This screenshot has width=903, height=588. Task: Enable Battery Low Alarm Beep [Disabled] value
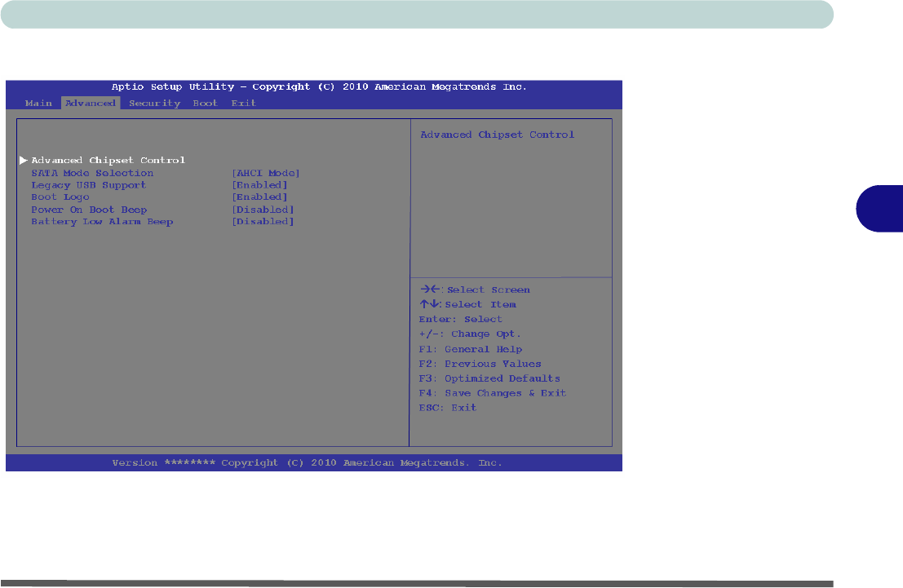(263, 222)
